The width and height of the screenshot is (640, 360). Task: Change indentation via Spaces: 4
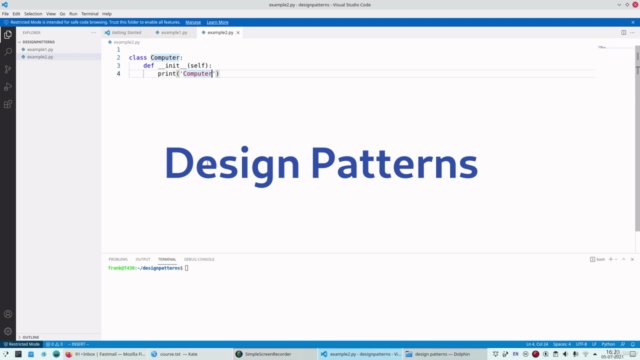pyautogui.click(x=562, y=344)
